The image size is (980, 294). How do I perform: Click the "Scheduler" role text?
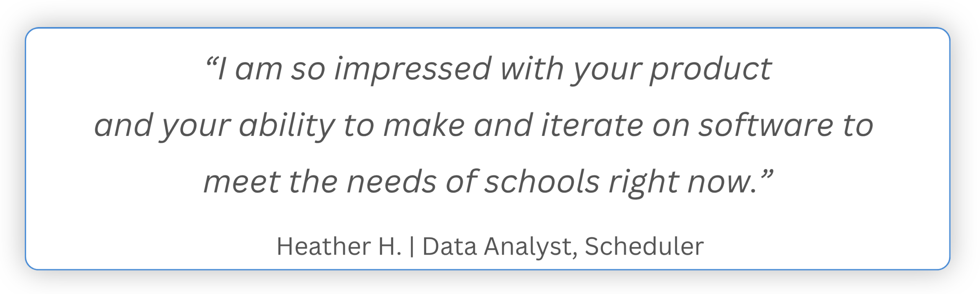[x=644, y=246]
